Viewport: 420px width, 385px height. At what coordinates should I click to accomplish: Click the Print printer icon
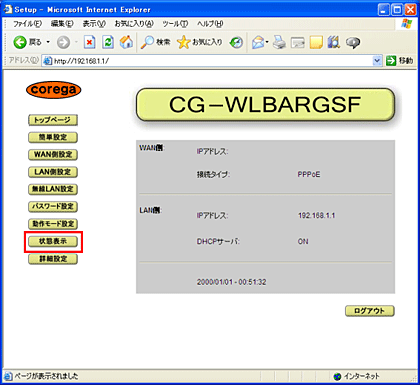point(279,42)
